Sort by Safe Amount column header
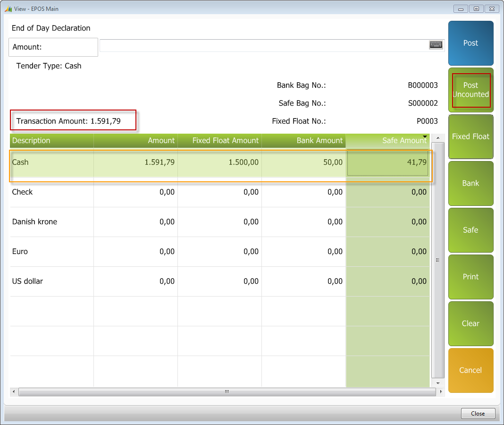504x425 pixels. [x=387, y=140]
